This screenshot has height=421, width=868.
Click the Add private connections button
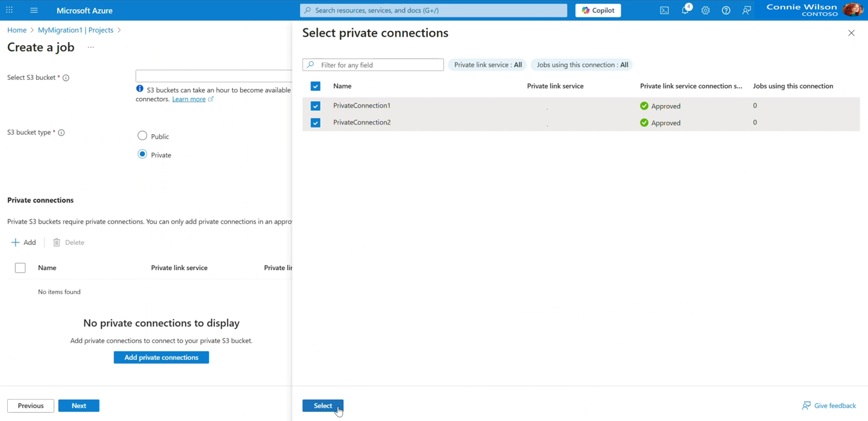click(x=161, y=357)
